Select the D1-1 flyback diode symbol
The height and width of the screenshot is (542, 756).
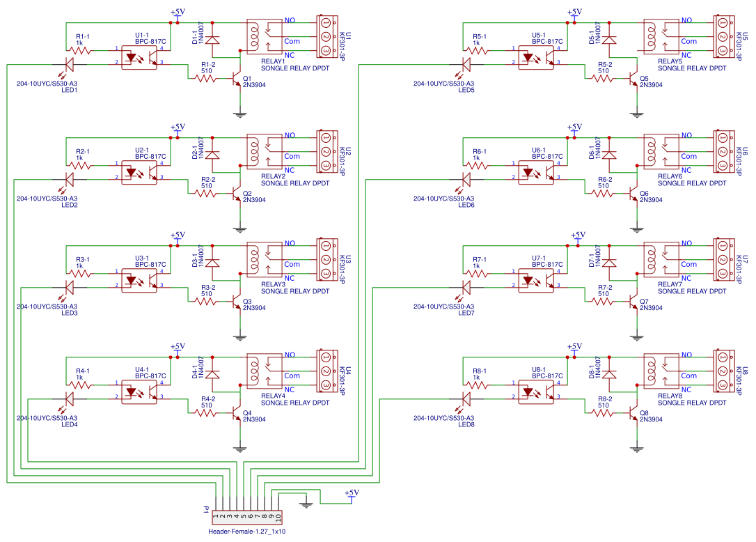tap(212, 40)
